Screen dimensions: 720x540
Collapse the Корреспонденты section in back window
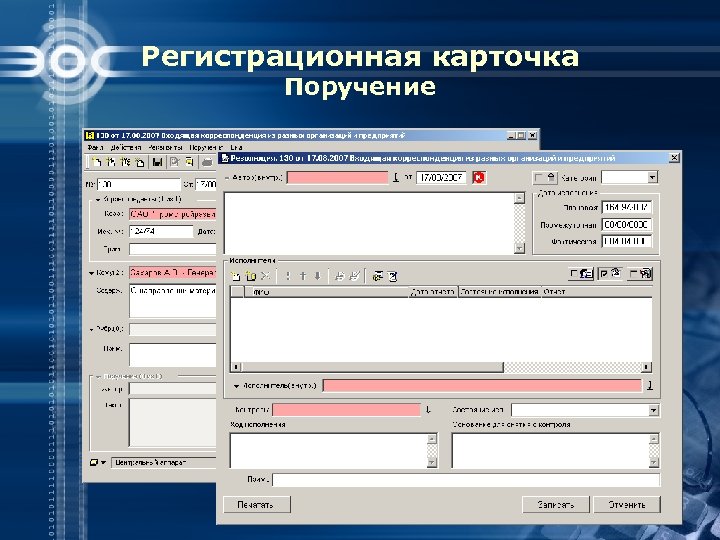[x=97, y=200]
